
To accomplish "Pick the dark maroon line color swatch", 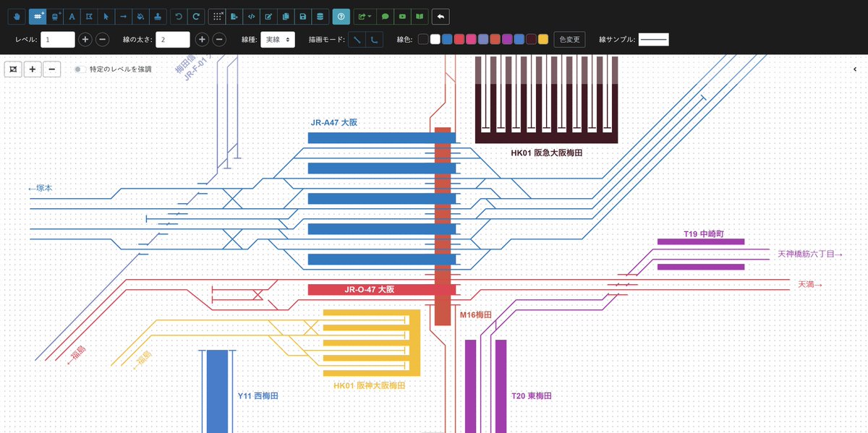I will 531,40.
